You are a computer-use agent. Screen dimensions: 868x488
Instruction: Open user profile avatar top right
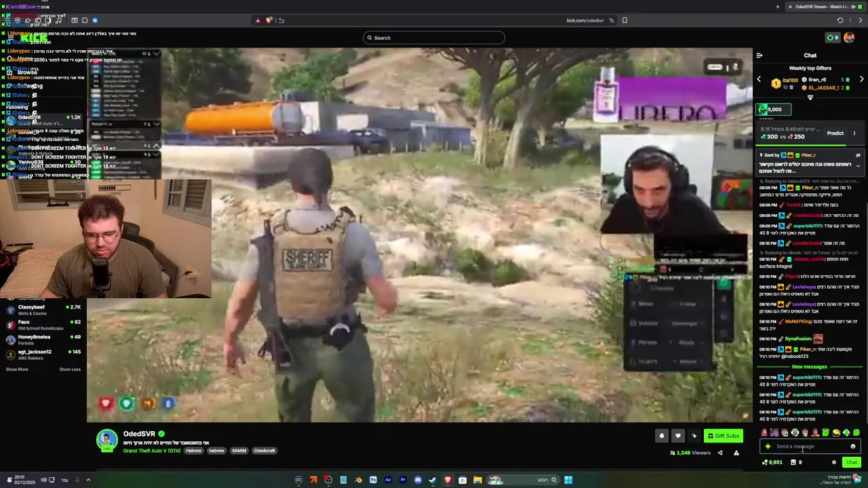point(849,38)
